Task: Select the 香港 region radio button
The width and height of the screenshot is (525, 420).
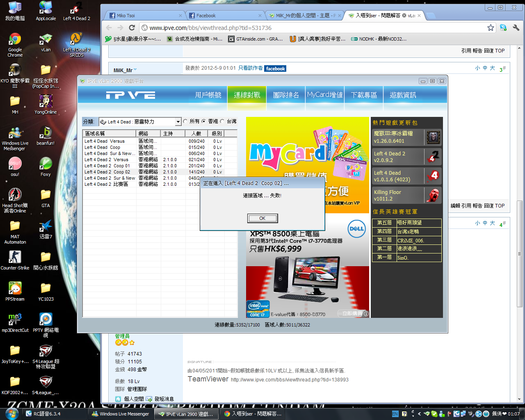Action: (204, 121)
